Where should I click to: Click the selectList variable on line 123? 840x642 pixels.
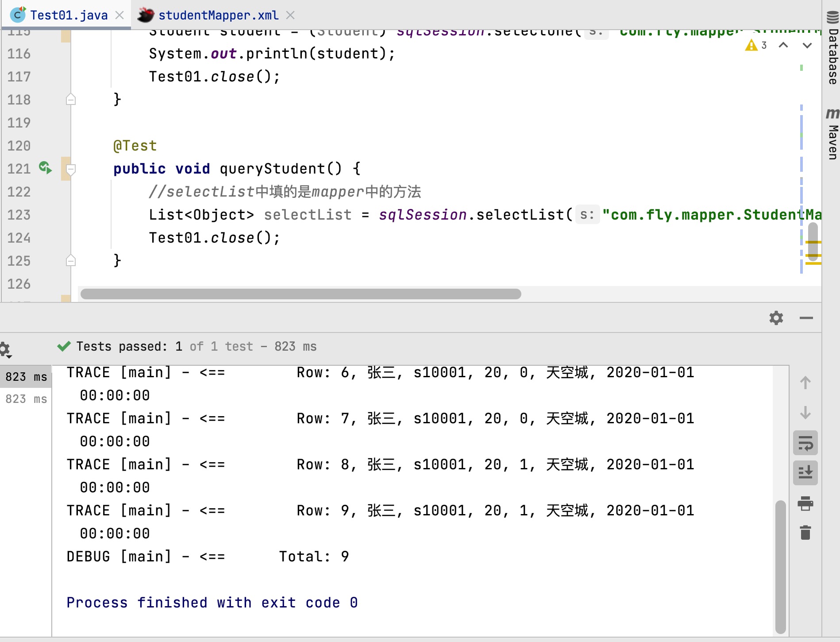[308, 215]
